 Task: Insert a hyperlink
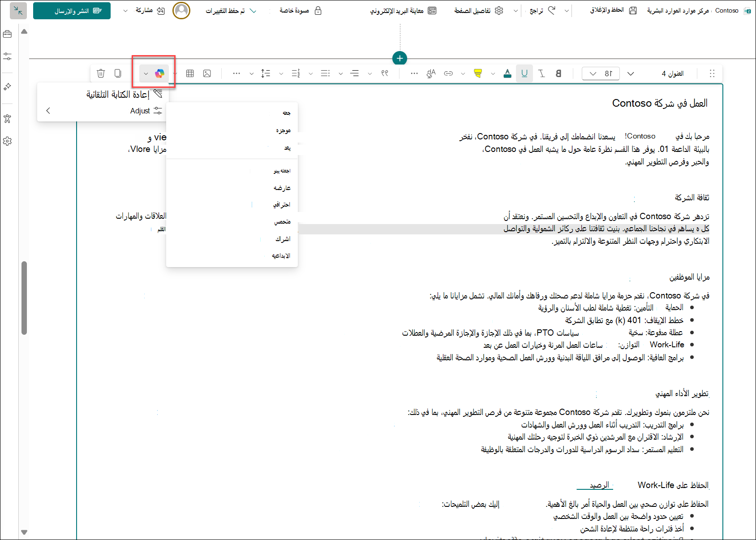click(x=448, y=73)
